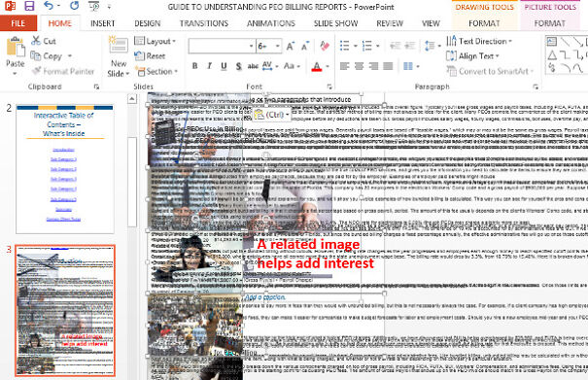Click the Paste clipboard icon
This screenshot has height=380, width=588.
[16, 47]
